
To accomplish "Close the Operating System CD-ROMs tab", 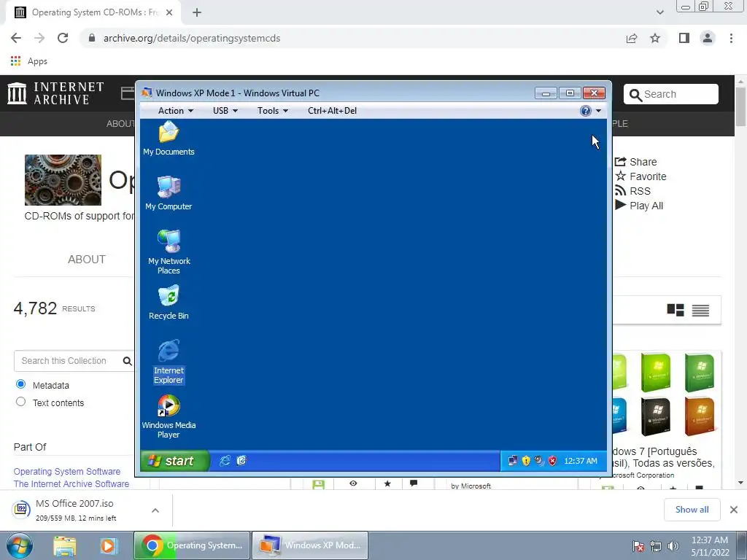I will [x=169, y=12].
